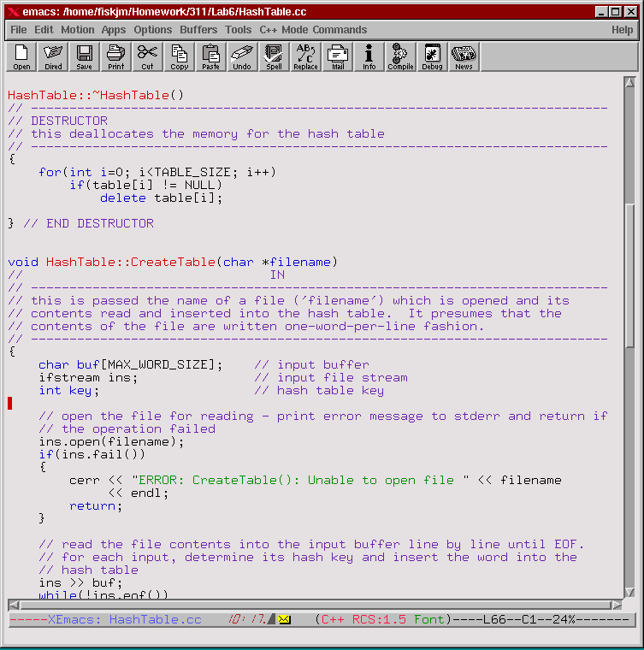Click the Spell check toolbar icon
Viewport: 644px width, 650px height.
[x=274, y=56]
